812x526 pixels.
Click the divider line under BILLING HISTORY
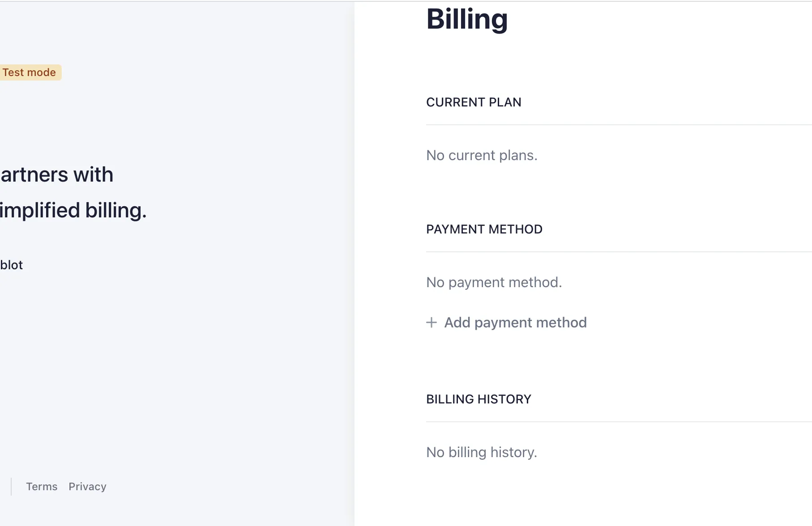click(618, 422)
